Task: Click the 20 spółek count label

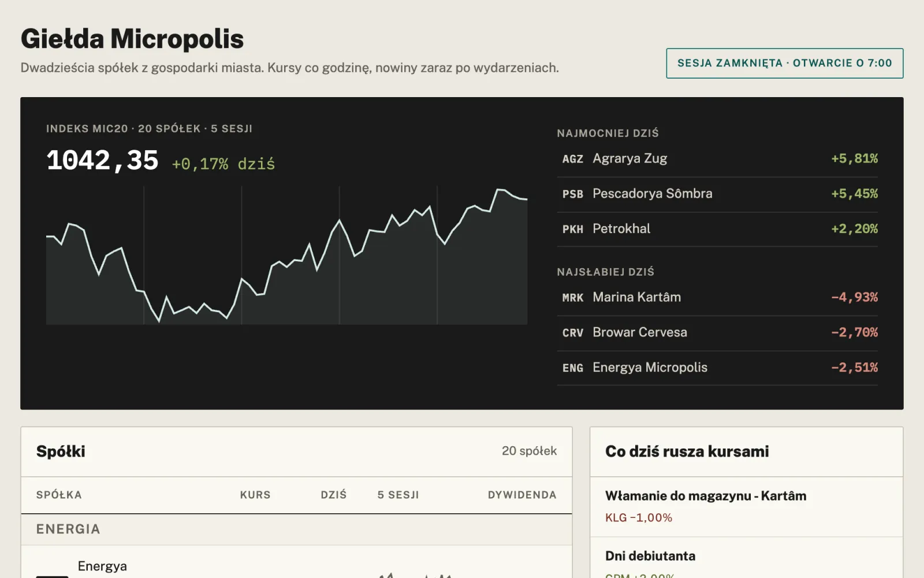Action: pyautogui.click(x=529, y=451)
